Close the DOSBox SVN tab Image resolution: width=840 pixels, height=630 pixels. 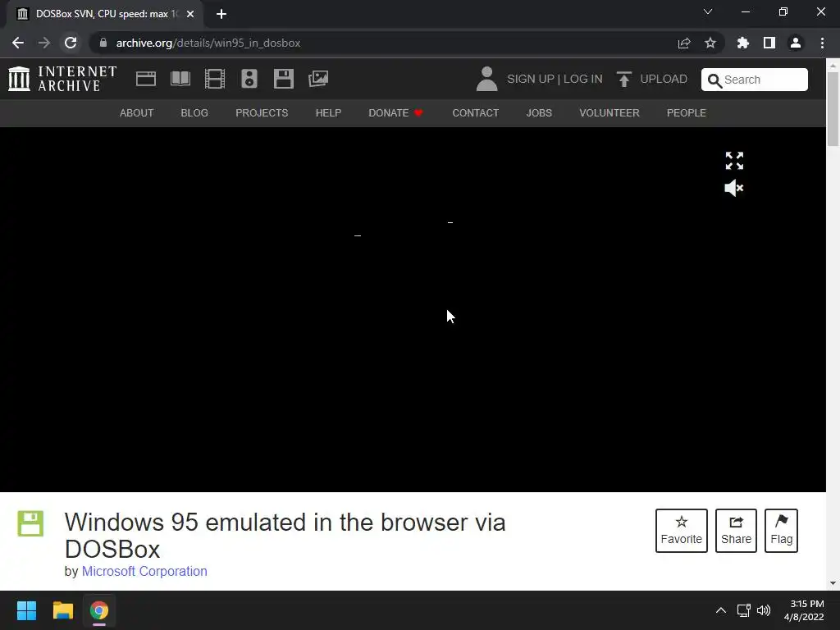(190, 14)
